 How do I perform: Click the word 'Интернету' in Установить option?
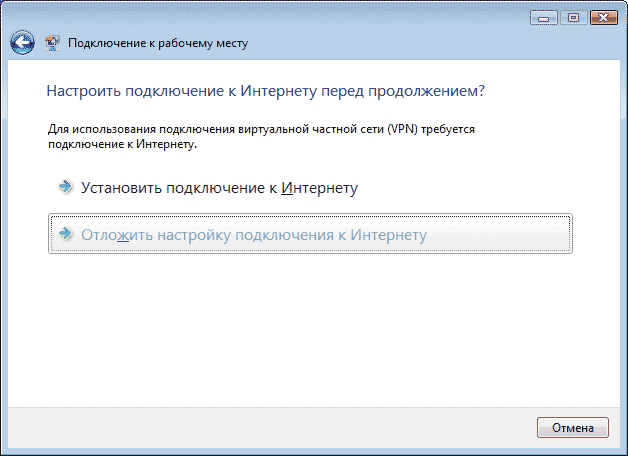pyautogui.click(x=319, y=187)
